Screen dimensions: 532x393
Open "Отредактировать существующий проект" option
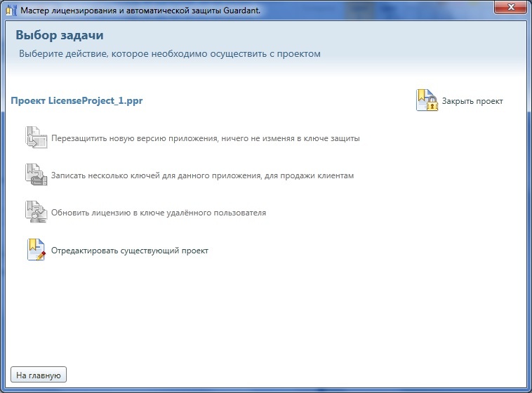(x=130, y=251)
